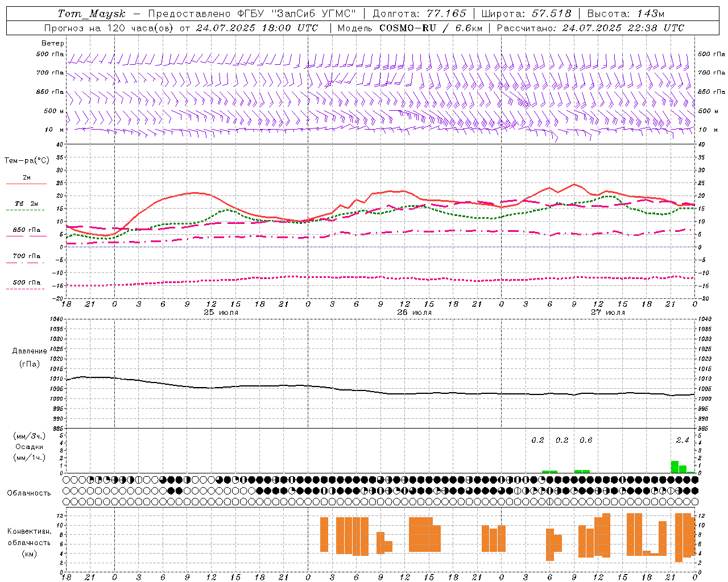Select the Конвективн. облачность label
The width and height of the screenshot is (728, 582).
coord(29,537)
